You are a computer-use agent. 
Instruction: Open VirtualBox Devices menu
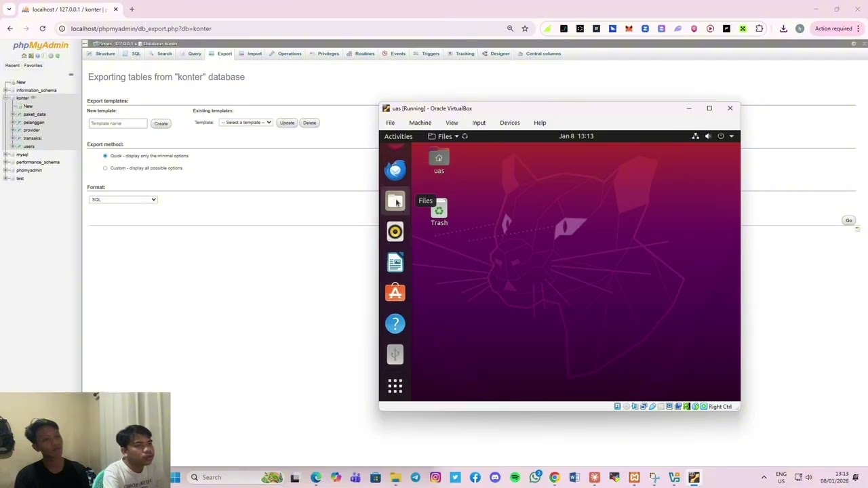pos(510,123)
